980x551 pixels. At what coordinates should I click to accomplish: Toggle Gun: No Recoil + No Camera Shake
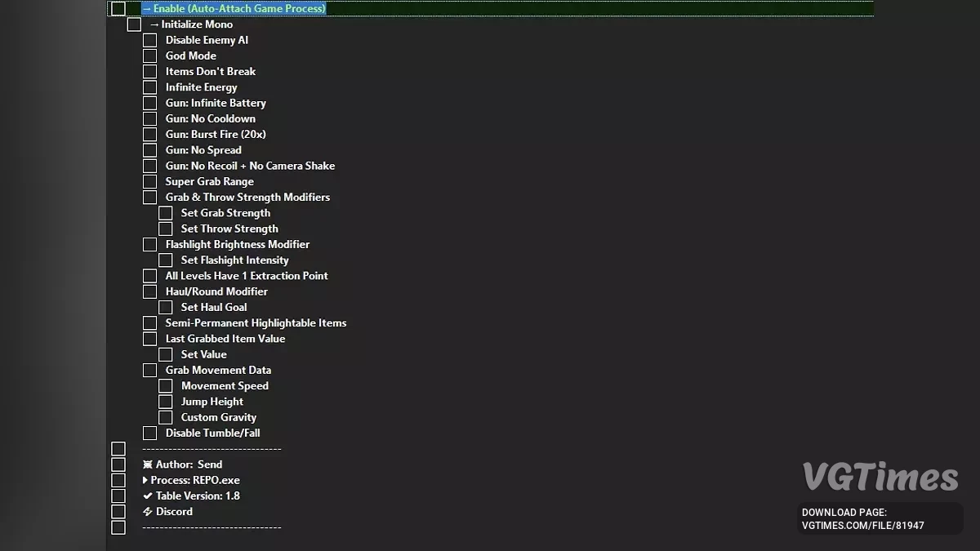click(x=149, y=166)
